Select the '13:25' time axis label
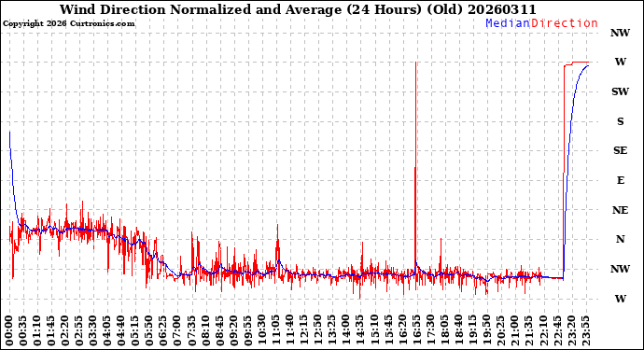The width and height of the screenshot is (644, 350). [331, 330]
